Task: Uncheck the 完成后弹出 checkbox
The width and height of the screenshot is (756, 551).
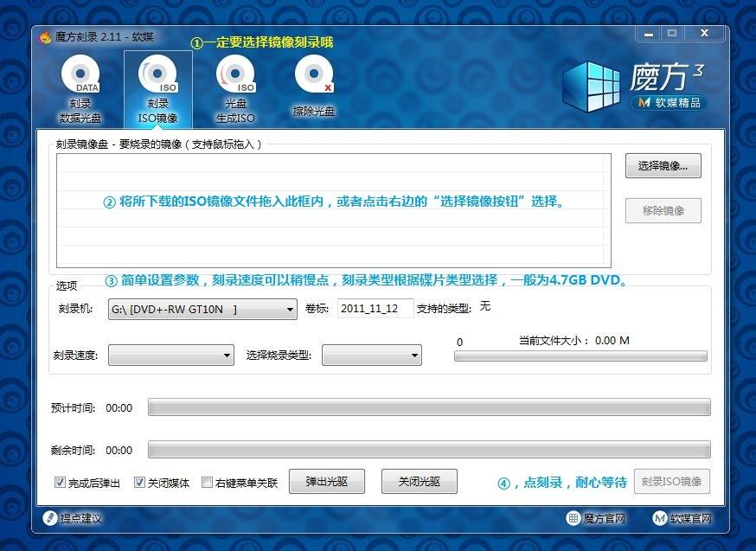Action: pyautogui.click(x=60, y=482)
